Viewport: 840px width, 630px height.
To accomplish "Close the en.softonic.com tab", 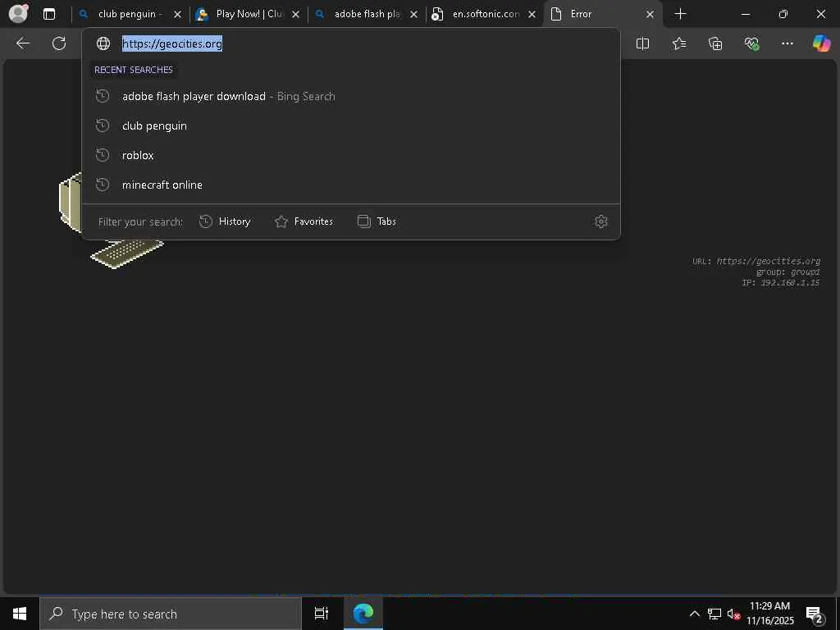I will [532, 15].
